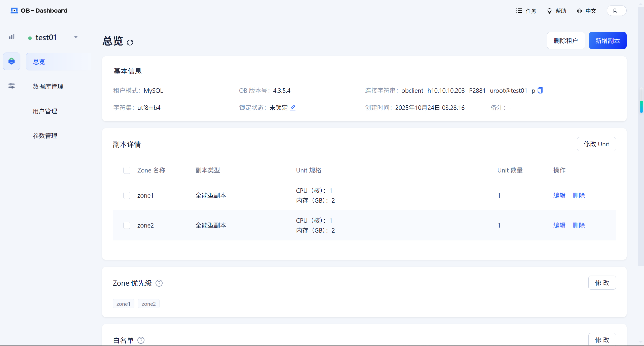Click the 新增副本 button

[x=607, y=40]
